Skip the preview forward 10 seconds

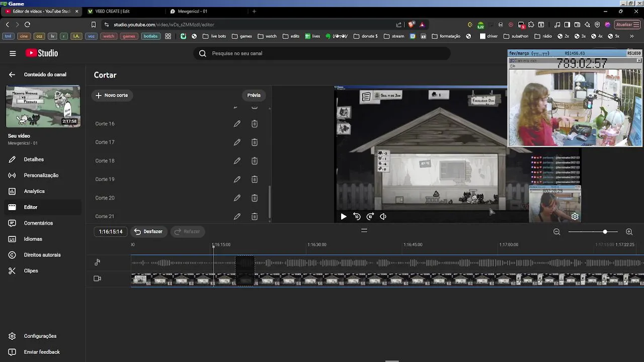click(370, 217)
